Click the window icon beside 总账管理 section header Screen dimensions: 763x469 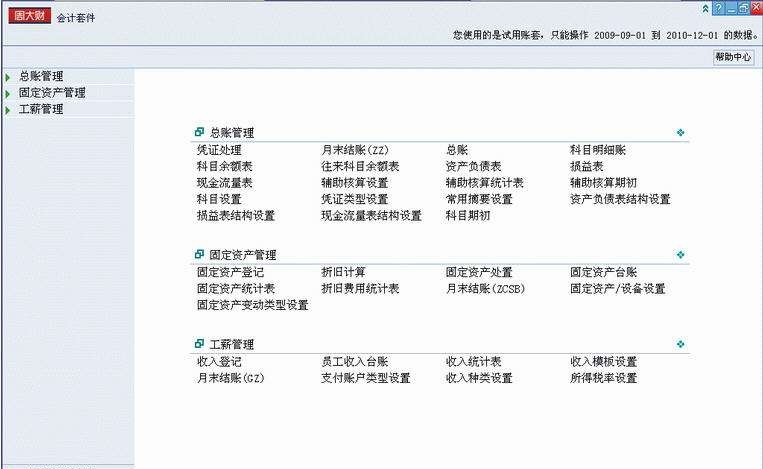199,132
